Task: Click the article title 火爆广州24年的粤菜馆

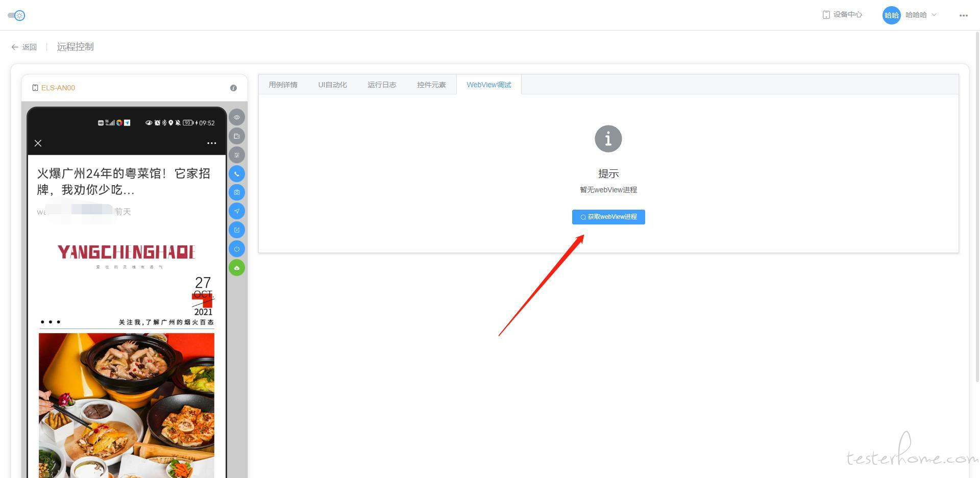Action: [x=124, y=182]
